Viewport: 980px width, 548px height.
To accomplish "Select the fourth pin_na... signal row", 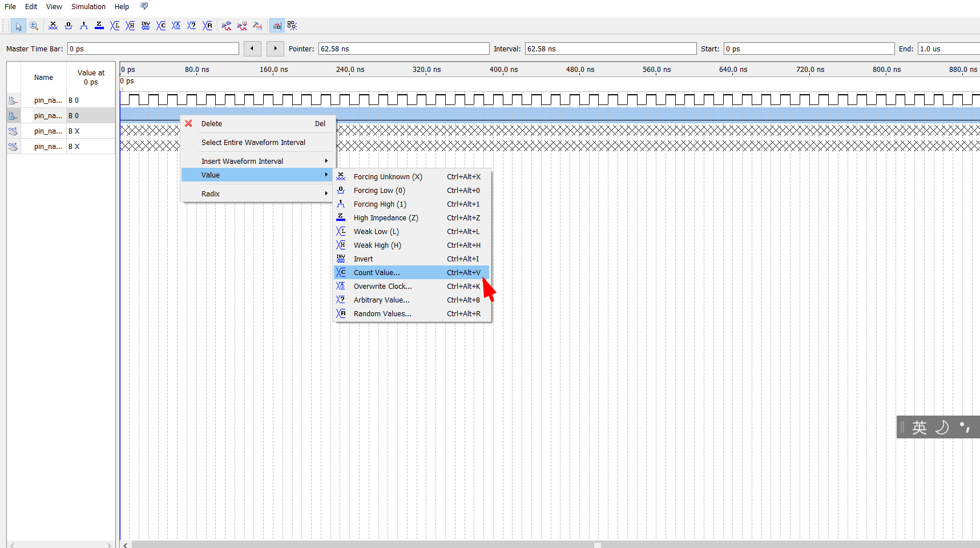I will tap(61, 147).
